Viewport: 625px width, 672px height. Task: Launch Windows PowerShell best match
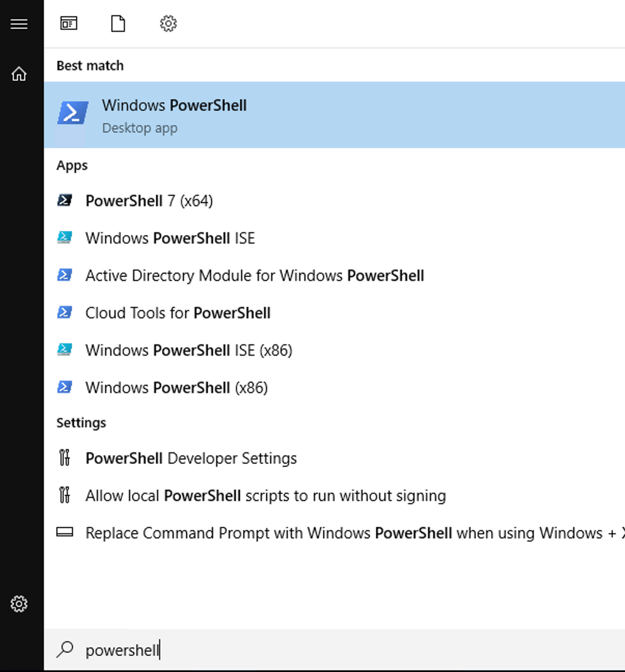pyautogui.click(x=174, y=114)
